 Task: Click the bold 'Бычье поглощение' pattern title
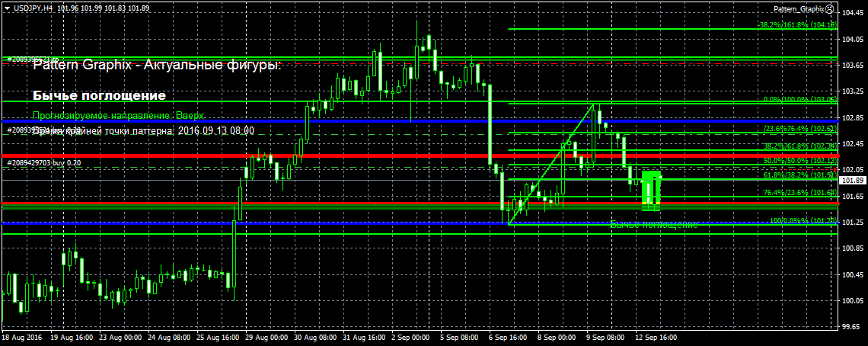(x=99, y=95)
